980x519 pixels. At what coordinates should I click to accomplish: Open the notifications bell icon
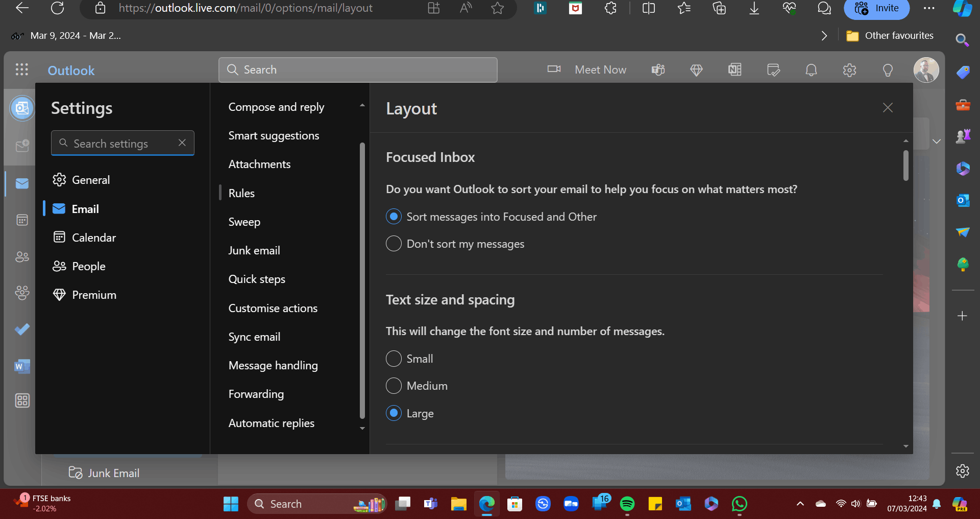coord(811,70)
